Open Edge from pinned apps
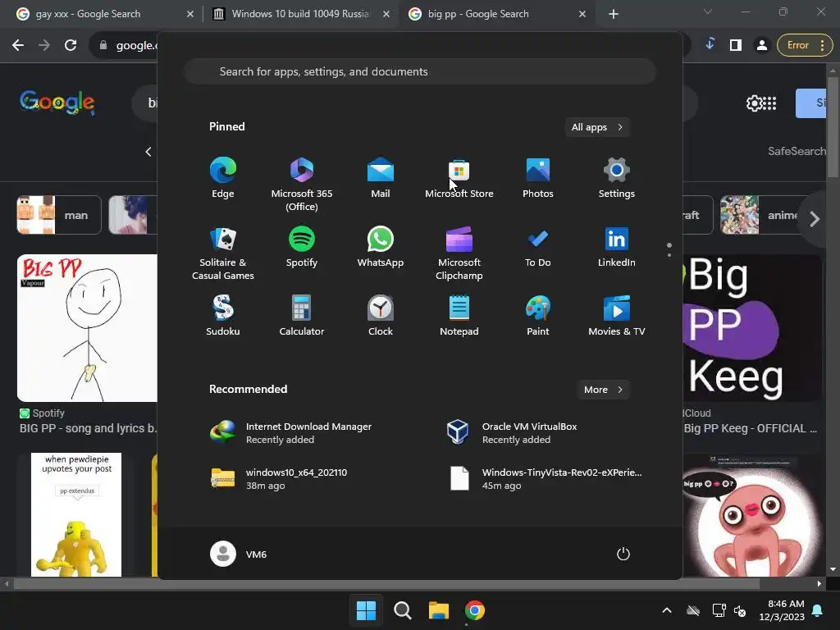The height and width of the screenshot is (630, 840). coord(223,178)
